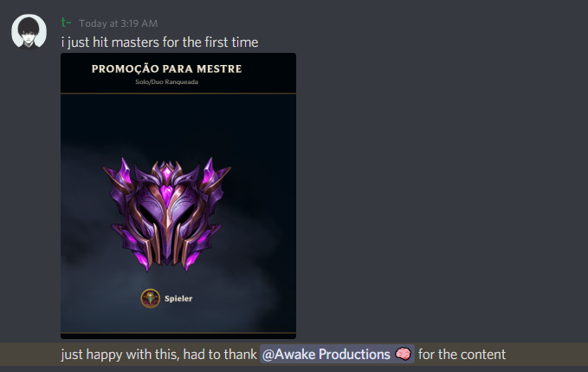The image size is (588, 372).
Task: Click the pink brain emoji in mention
Action: pos(404,354)
